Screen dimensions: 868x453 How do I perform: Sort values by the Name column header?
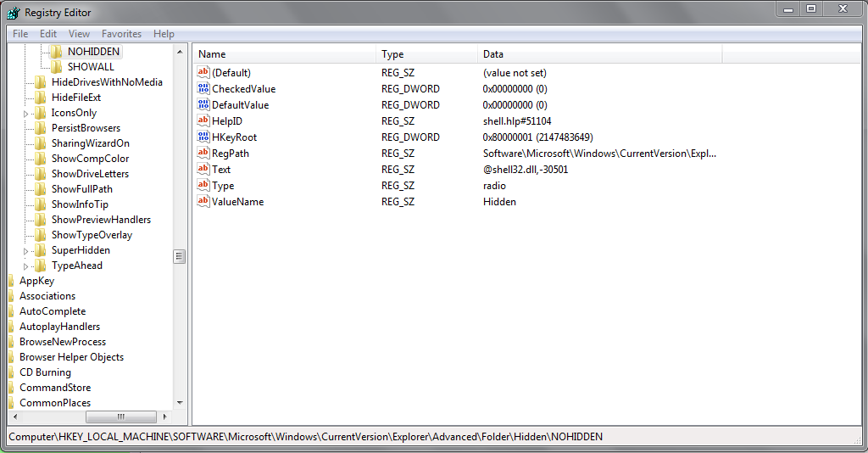284,54
